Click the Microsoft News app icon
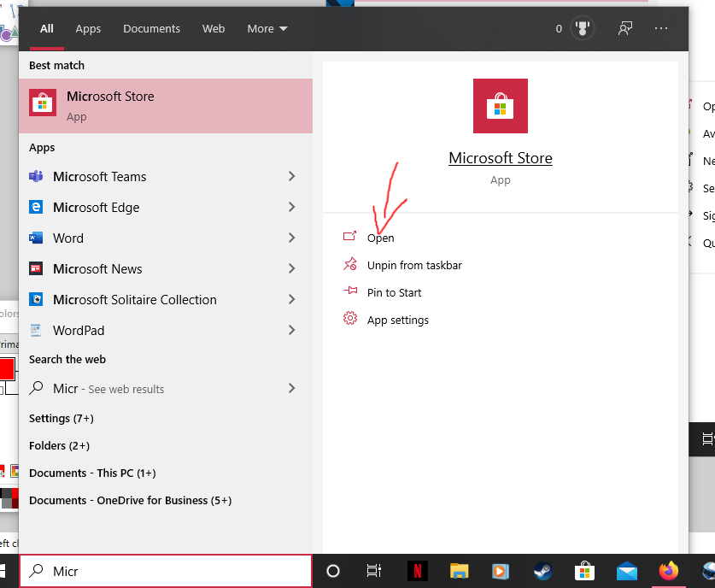The width and height of the screenshot is (715, 588). (36, 268)
